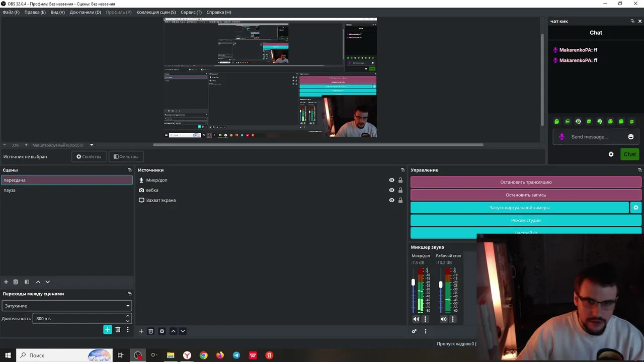Click green Chat send button
Image resolution: width=644 pixels, height=362 pixels.
tap(629, 154)
